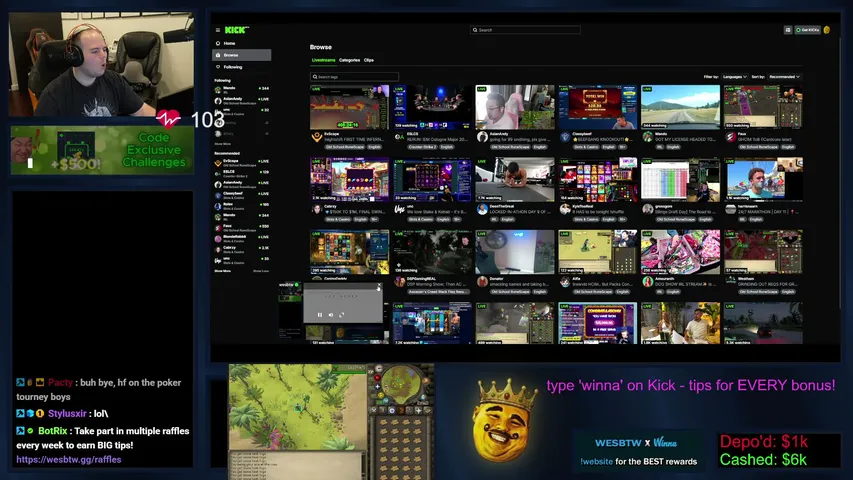Click the square icon left of Get KICKs

[x=788, y=30]
